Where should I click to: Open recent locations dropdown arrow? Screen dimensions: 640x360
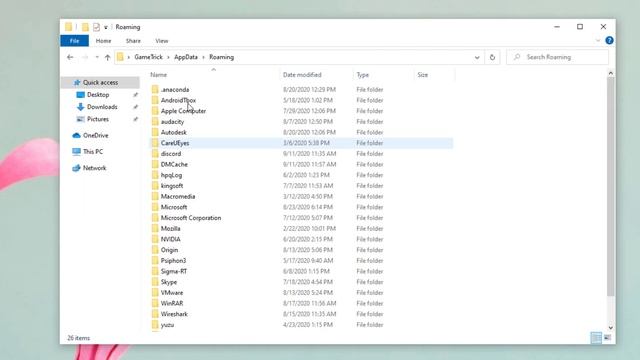pos(97,57)
